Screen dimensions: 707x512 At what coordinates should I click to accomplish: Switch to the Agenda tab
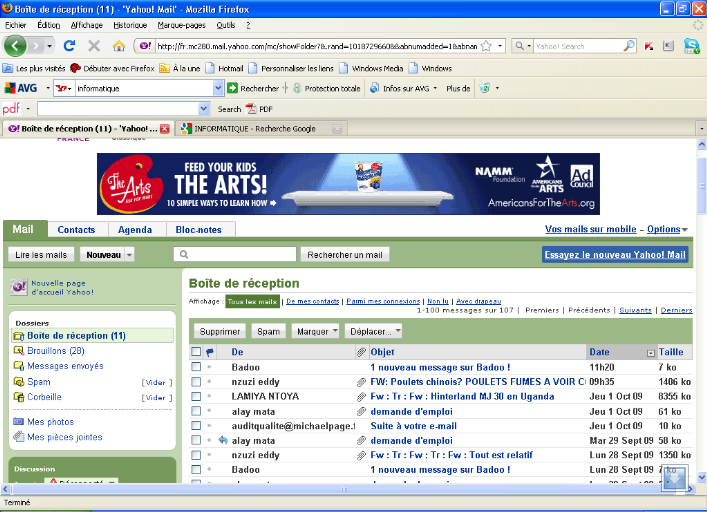point(135,229)
